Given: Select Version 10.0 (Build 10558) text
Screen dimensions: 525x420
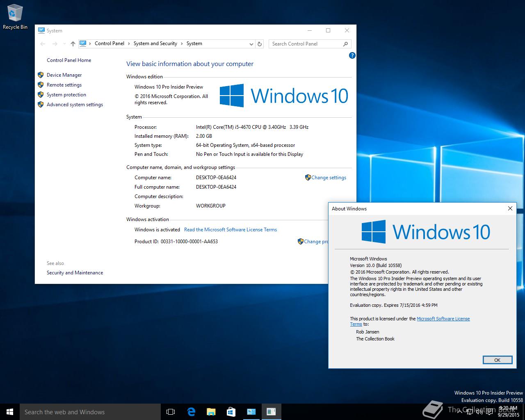Looking at the screenshot, I should (376, 265).
